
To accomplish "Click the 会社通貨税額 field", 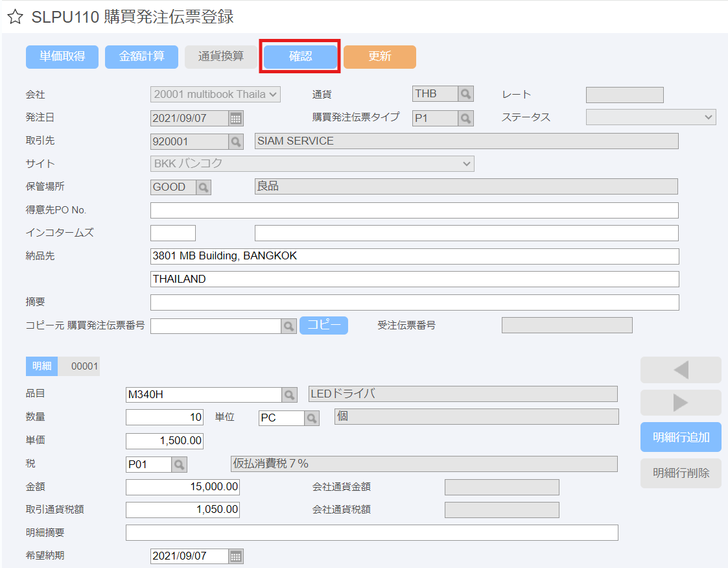I will click(x=502, y=510).
